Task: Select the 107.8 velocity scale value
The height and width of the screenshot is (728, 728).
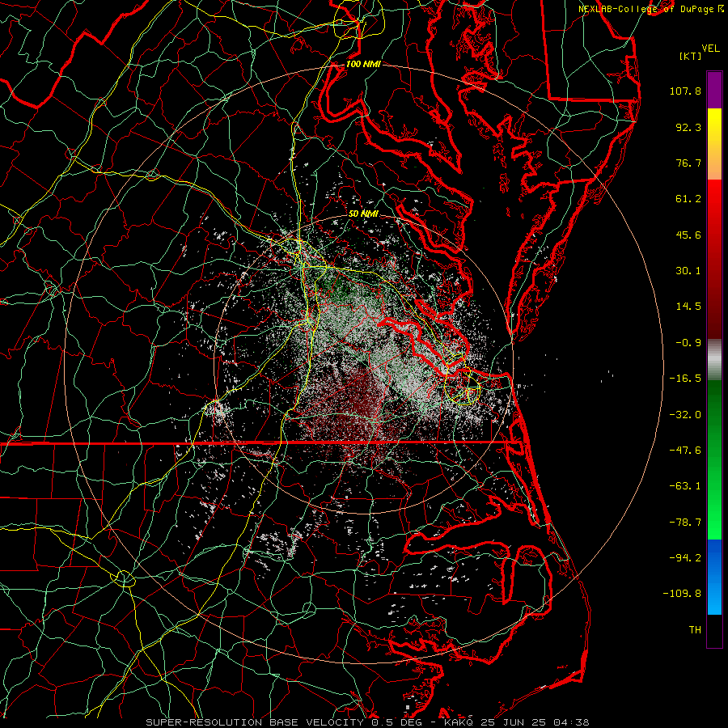Action: coord(685,91)
